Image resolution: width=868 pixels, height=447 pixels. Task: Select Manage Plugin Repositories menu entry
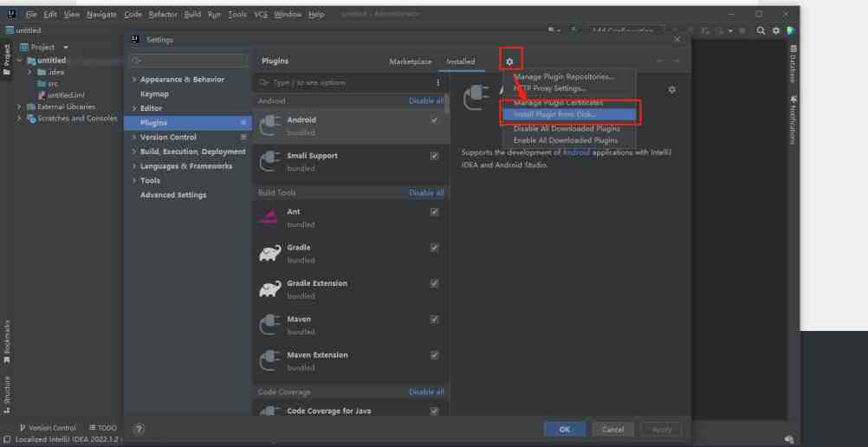568,77
